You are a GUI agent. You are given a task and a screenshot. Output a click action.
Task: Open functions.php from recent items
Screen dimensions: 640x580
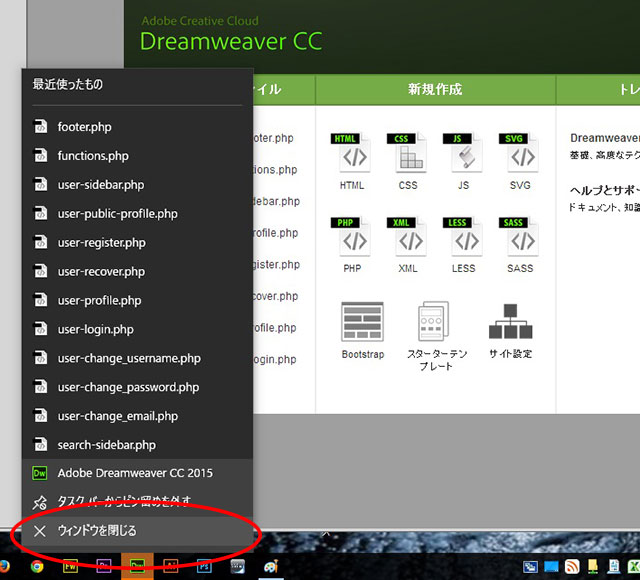click(x=138, y=156)
